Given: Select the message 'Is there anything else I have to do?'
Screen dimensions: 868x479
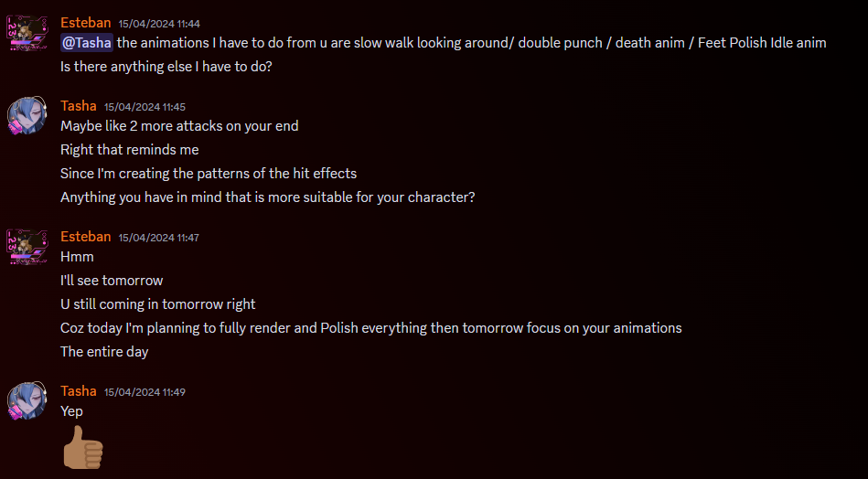Looking at the screenshot, I should point(166,67).
